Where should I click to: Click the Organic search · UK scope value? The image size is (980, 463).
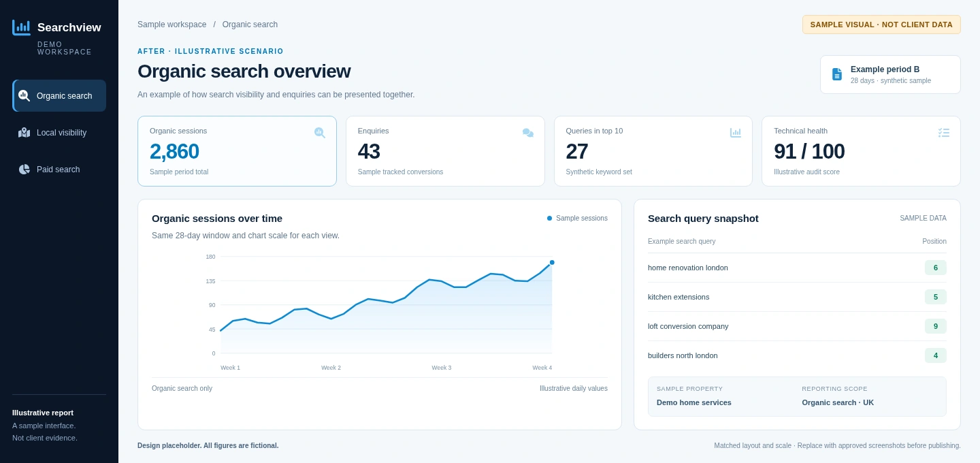838,402
